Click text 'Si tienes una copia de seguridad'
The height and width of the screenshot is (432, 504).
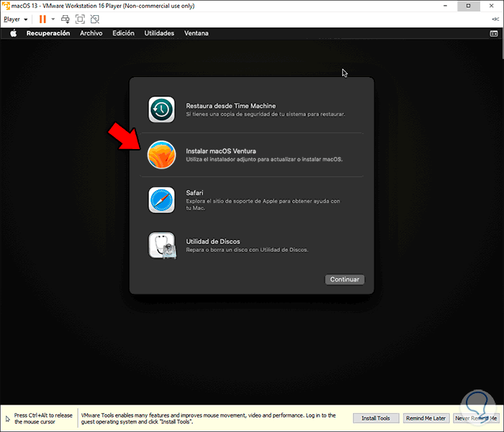(228, 114)
